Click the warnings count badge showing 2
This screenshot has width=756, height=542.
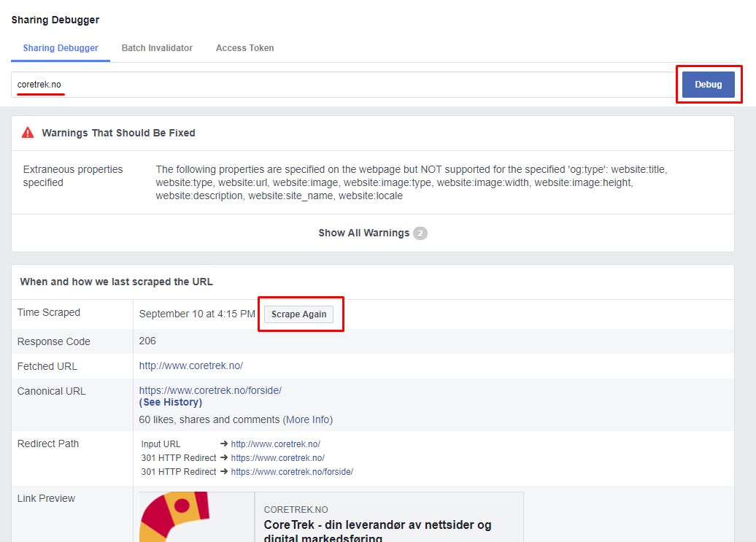tap(420, 233)
